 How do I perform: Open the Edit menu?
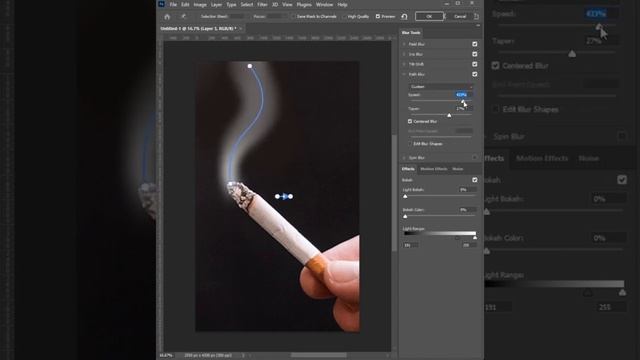[x=185, y=4]
